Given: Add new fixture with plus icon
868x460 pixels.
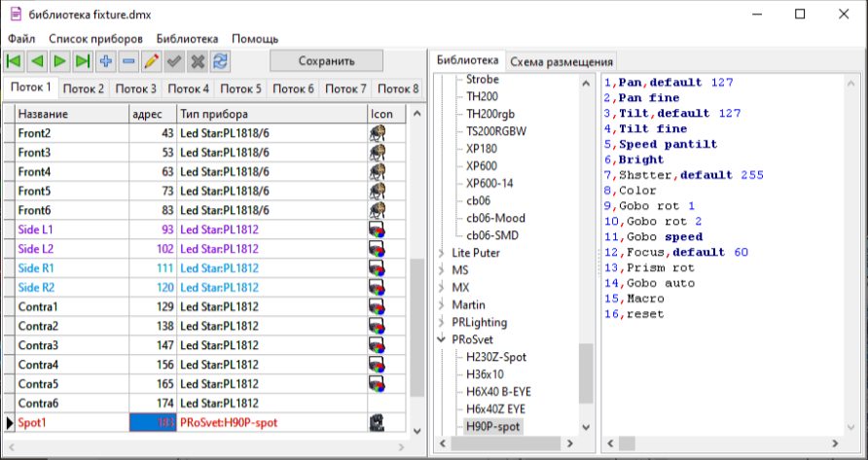Looking at the screenshot, I should (x=106, y=61).
